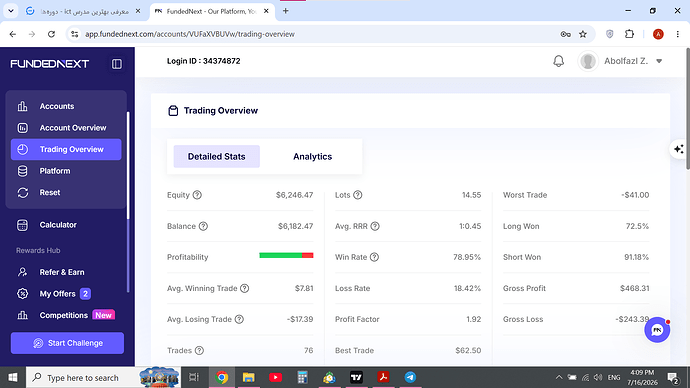
Task: Click the Win Rate help icon
Action: click(x=374, y=257)
